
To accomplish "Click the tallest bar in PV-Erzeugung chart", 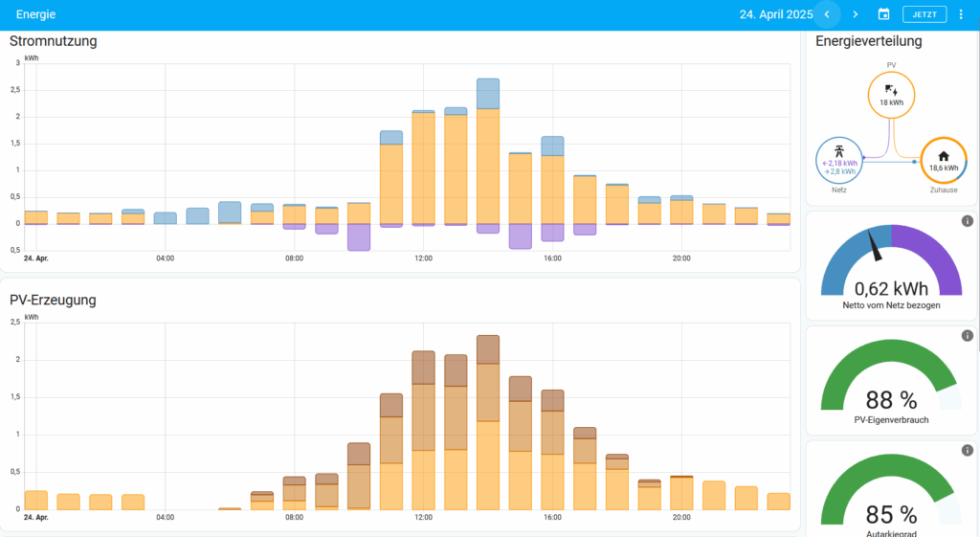I will click(488, 421).
